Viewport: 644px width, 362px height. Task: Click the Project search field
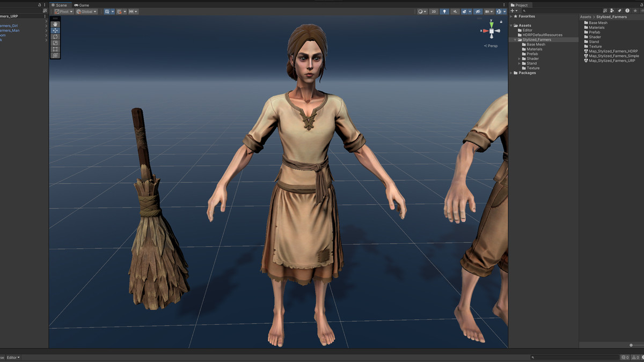point(561,11)
